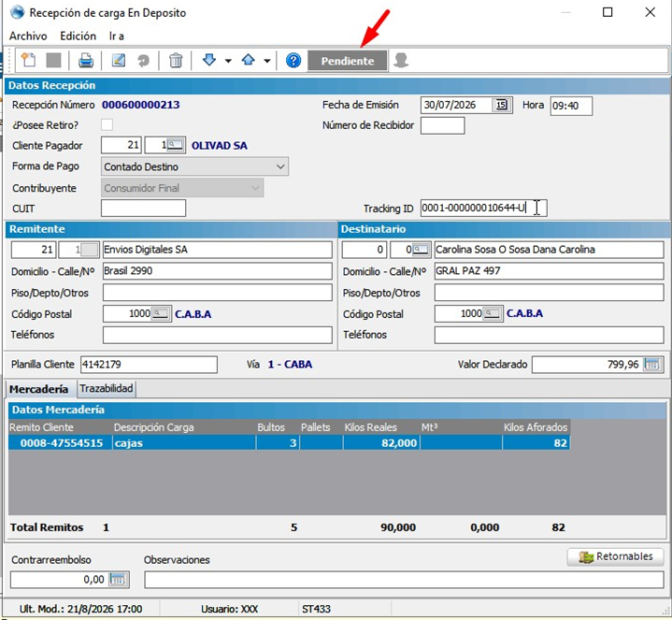Open the Ir a menu
The width and height of the screenshot is (672, 620).
click(x=116, y=36)
